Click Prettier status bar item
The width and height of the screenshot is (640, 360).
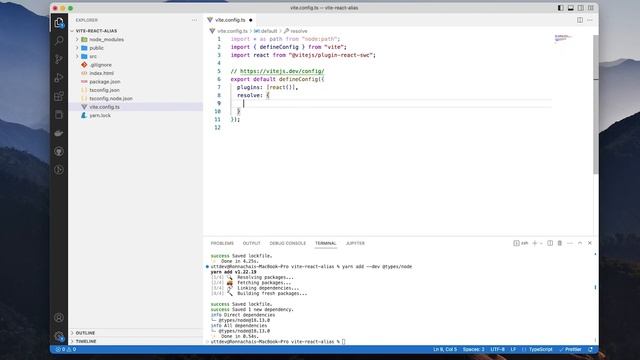coord(571,349)
